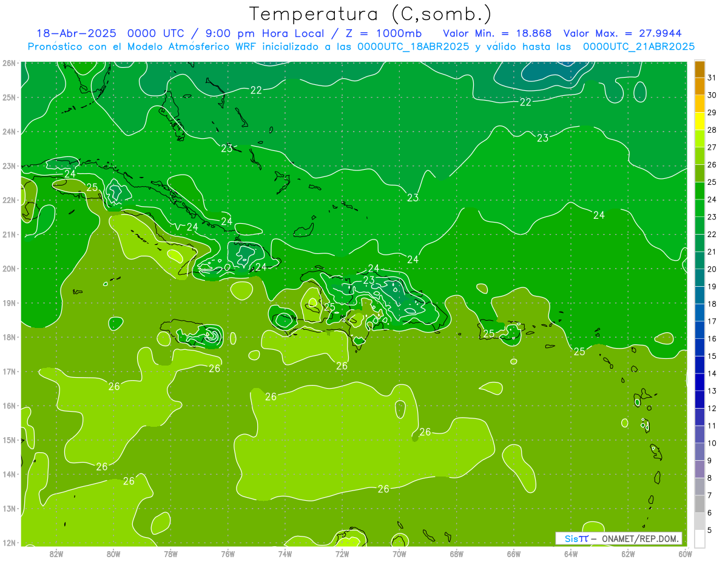Screen dimensions: 728x562
Task: Click the colorbar scale label "15"
Action: (x=712, y=356)
